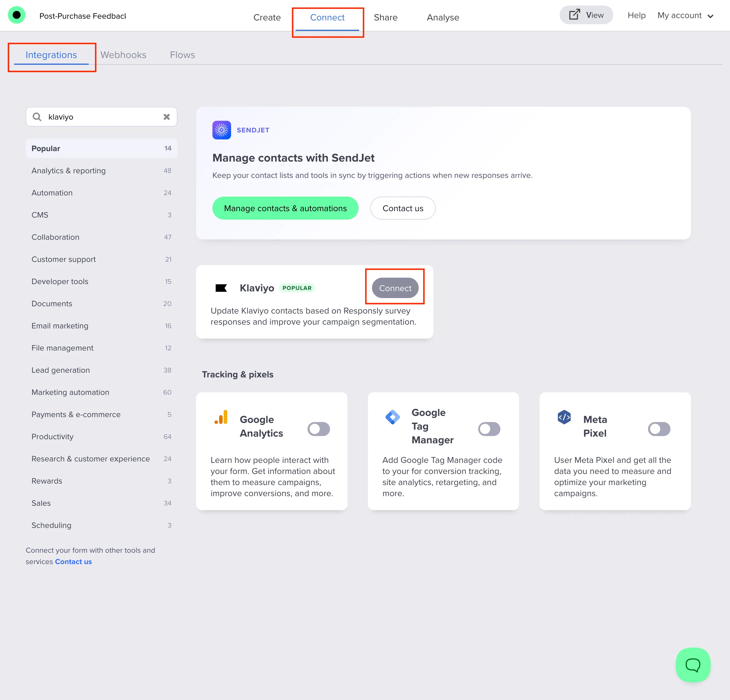Select the CMS category
The height and width of the screenshot is (700, 730).
tap(101, 215)
